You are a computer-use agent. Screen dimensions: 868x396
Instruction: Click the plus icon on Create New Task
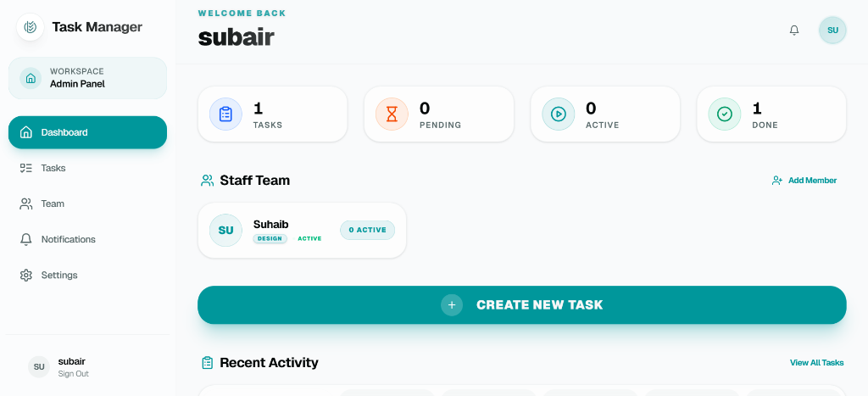452,305
